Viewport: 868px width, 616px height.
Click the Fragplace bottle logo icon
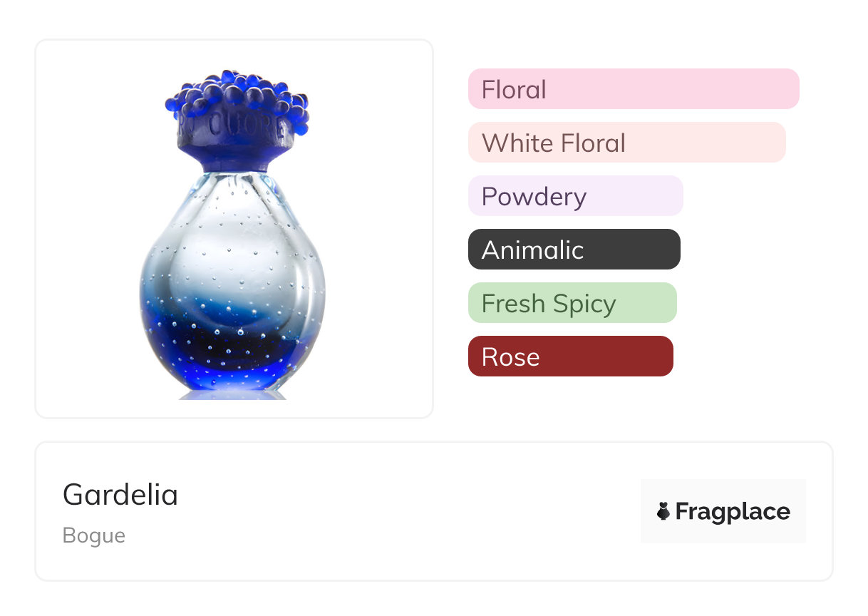click(x=663, y=511)
